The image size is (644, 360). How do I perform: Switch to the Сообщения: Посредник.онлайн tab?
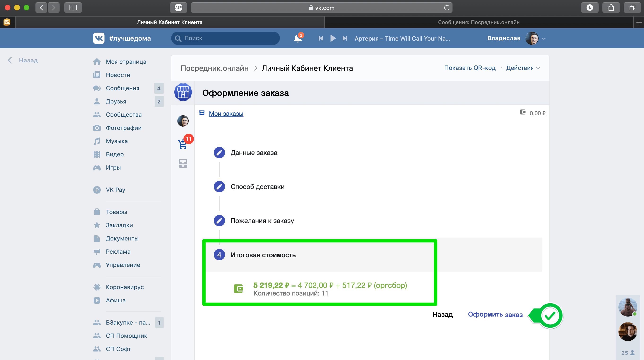pyautogui.click(x=479, y=22)
